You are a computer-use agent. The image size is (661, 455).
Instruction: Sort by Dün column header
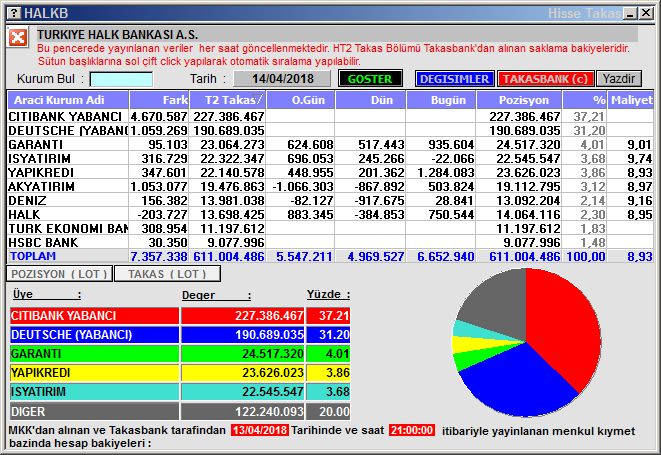click(371, 100)
